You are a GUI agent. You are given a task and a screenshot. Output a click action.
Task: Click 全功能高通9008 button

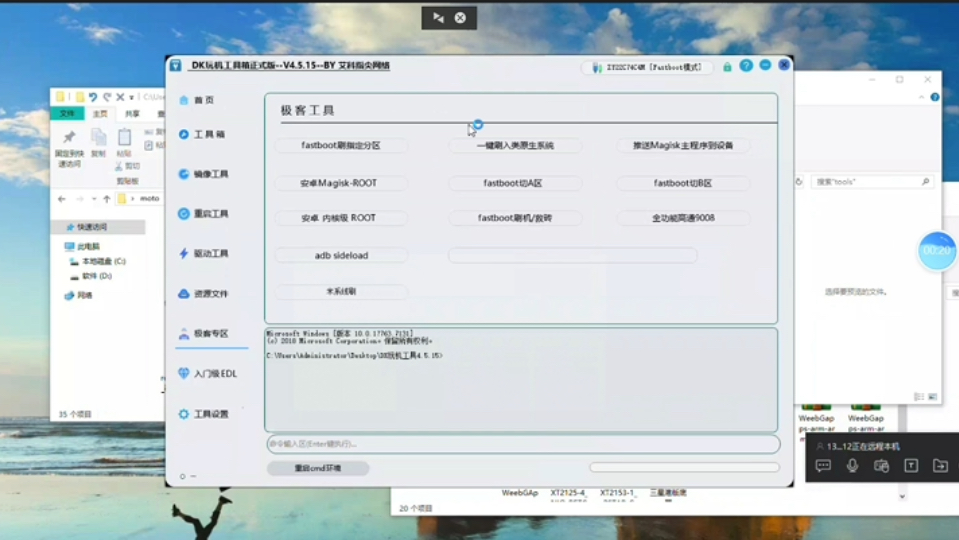pyautogui.click(x=683, y=218)
